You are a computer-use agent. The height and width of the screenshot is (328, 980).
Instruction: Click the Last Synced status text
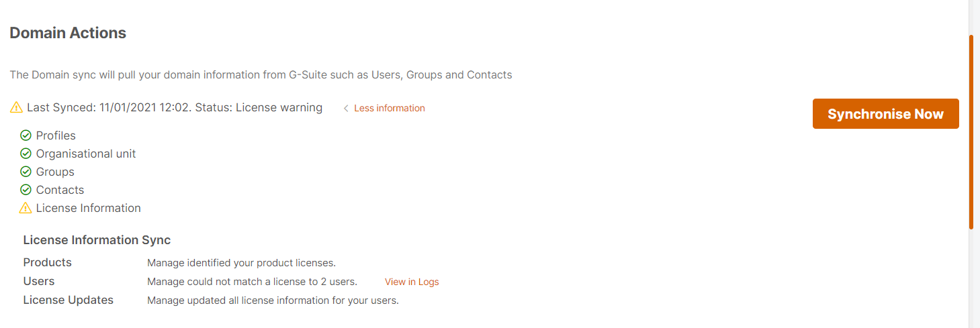(x=175, y=107)
